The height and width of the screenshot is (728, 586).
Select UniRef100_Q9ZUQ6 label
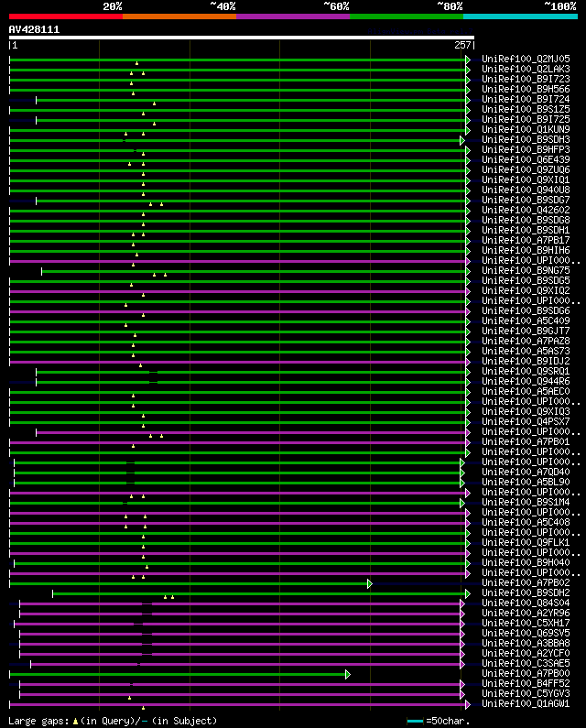click(526, 170)
